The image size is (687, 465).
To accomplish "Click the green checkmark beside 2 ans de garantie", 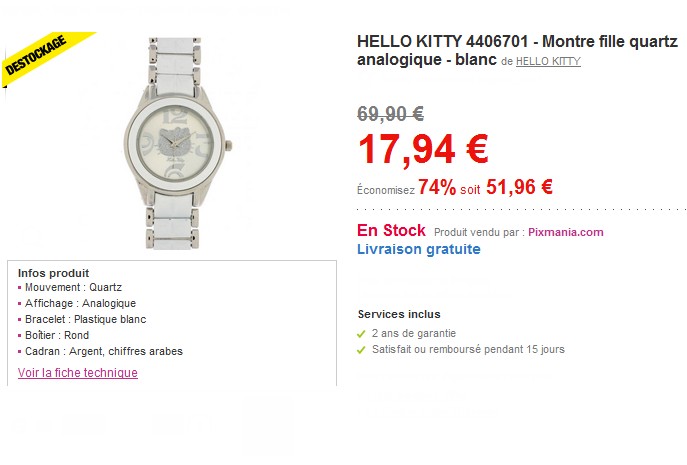I will [361, 334].
